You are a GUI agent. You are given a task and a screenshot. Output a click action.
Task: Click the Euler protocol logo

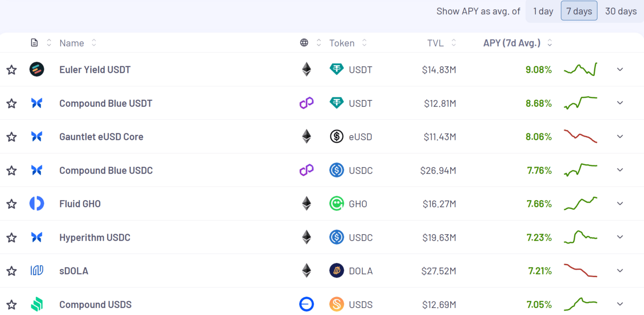pyautogui.click(x=37, y=69)
